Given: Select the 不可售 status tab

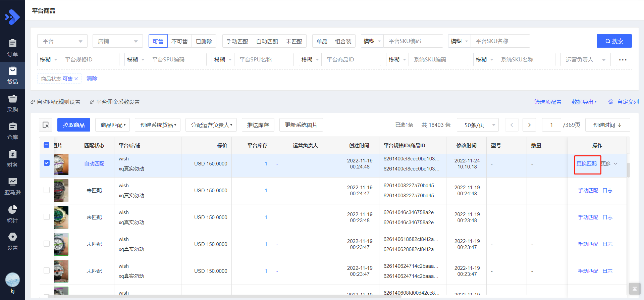Looking at the screenshot, I should (179, 41).
